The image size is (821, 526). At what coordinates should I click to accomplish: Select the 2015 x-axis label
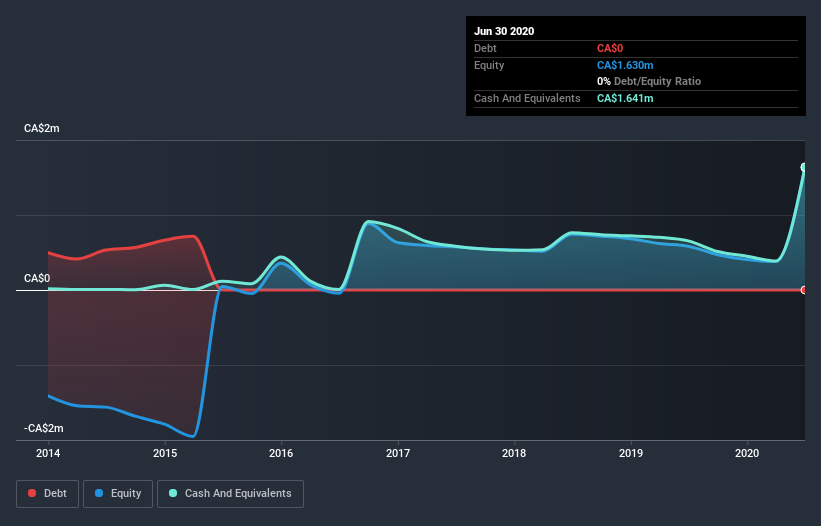165,453
